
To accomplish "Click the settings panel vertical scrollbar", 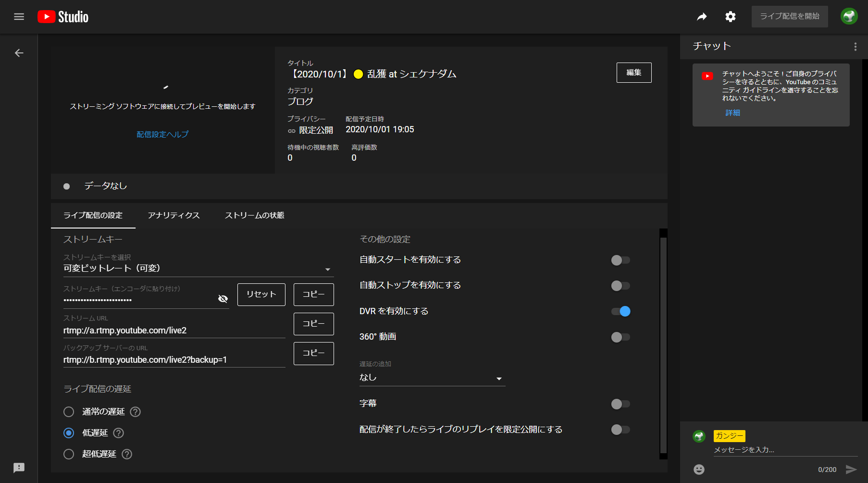I will point(663,345).
